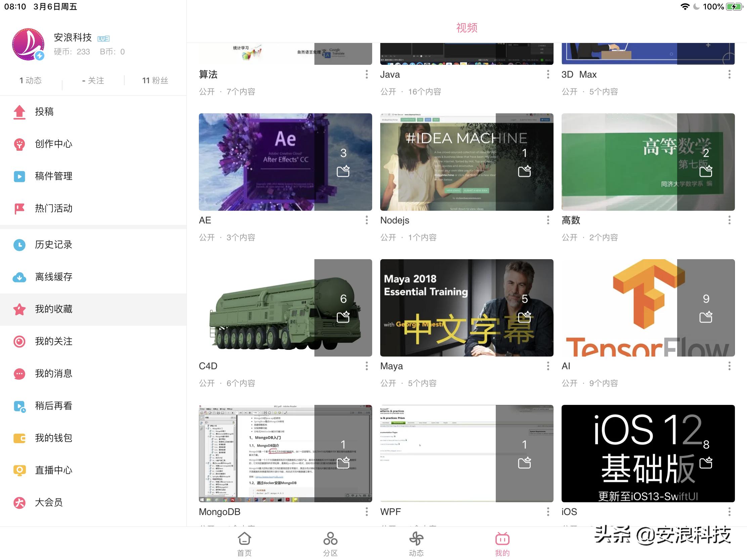Open three-dot menu beside 高数 folder
Viewport: 747px width, 560px height.
729,221
